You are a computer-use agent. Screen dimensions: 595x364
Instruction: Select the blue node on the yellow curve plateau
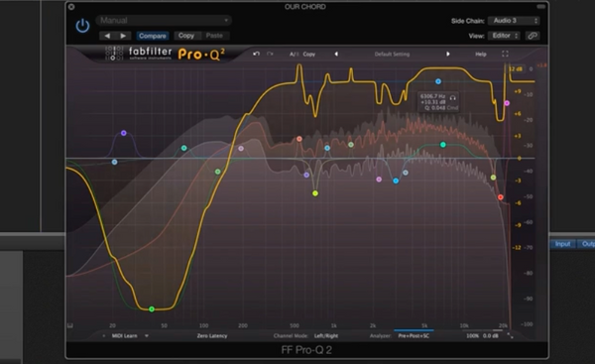(x=438, y=81)
